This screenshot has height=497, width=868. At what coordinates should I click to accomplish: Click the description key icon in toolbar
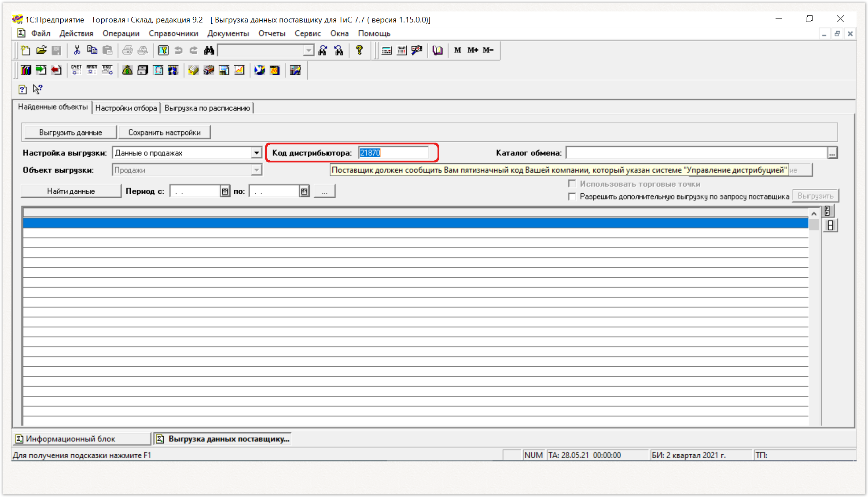pos(163,51)
